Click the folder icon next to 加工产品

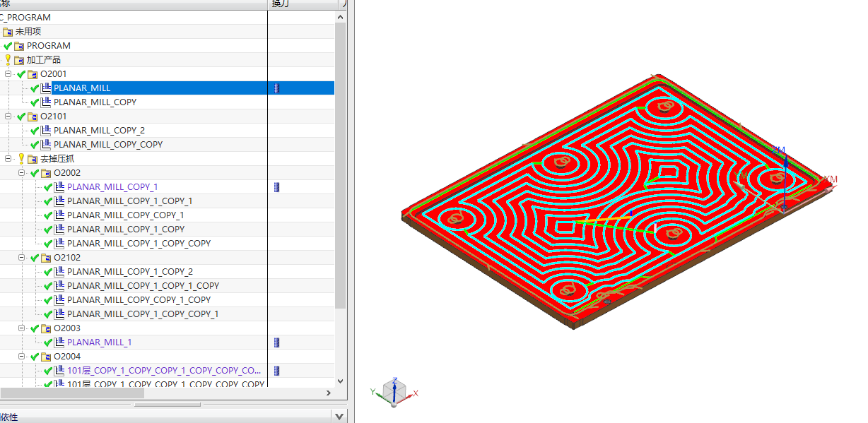pyautogui.click(x=19, y=60)
